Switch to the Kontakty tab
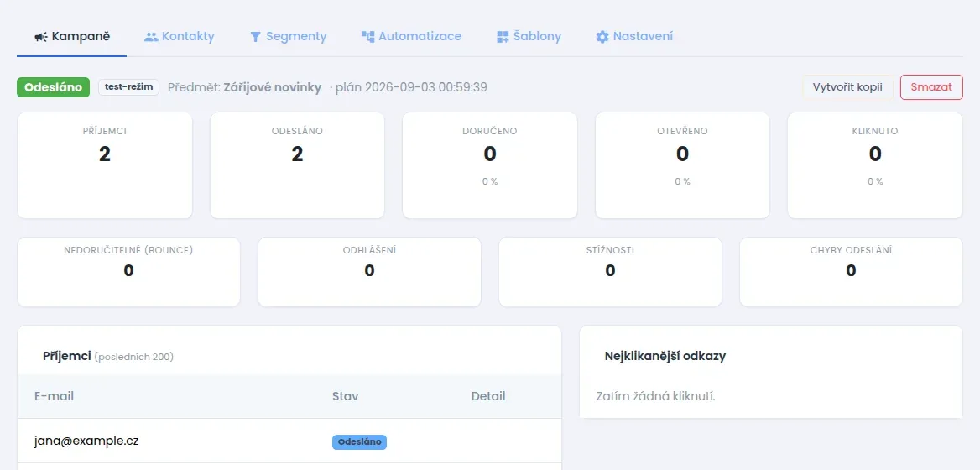Screen dimensions: 980x470 tap(179, 36)
